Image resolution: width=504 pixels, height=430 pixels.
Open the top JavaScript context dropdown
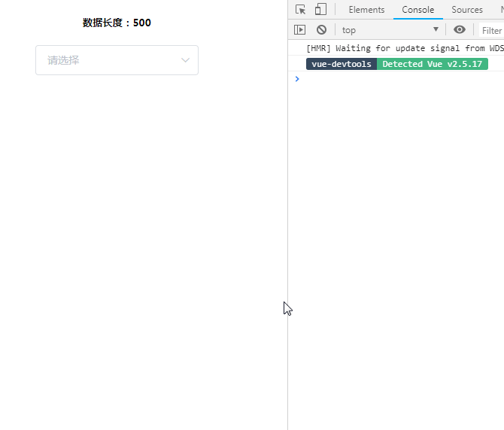pos(390,30)
